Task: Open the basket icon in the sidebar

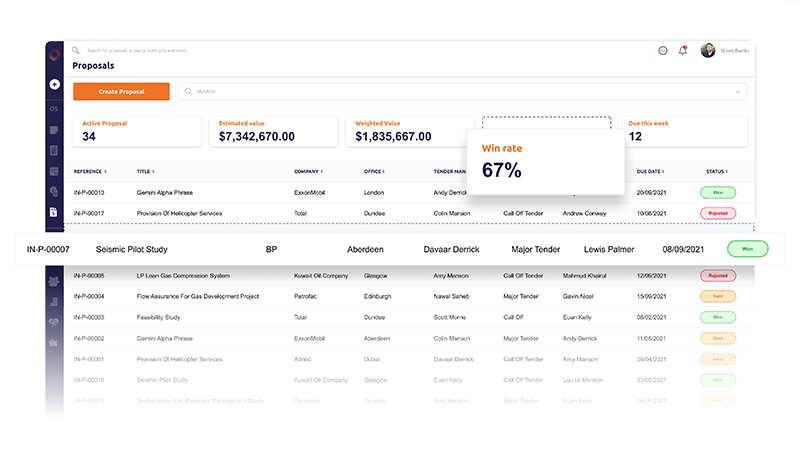Action: point(54,342)
